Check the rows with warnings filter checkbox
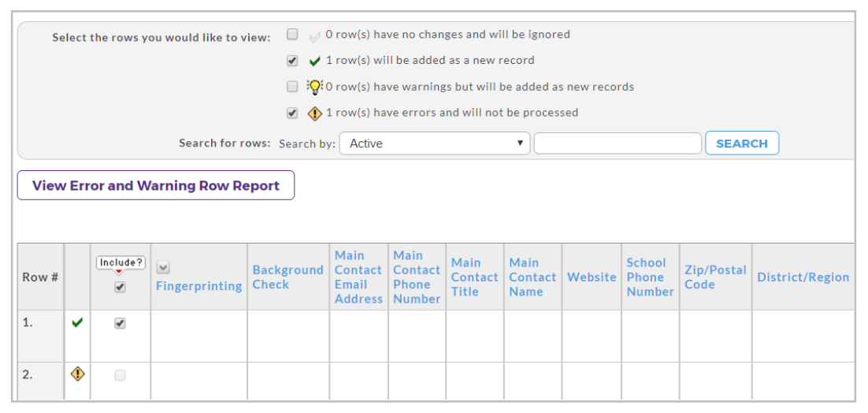The width and height of the screenshot is (868, 413). (x=292, y=87)
